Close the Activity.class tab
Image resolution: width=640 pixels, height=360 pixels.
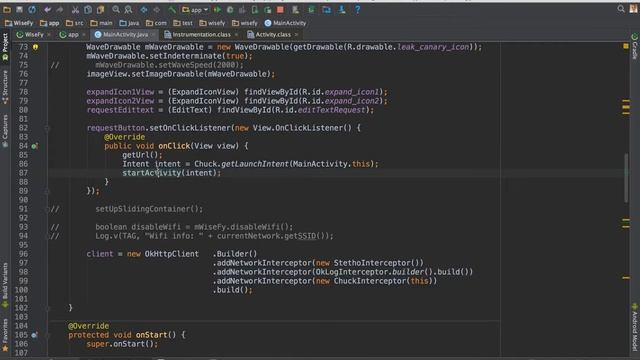coord(296,35)
